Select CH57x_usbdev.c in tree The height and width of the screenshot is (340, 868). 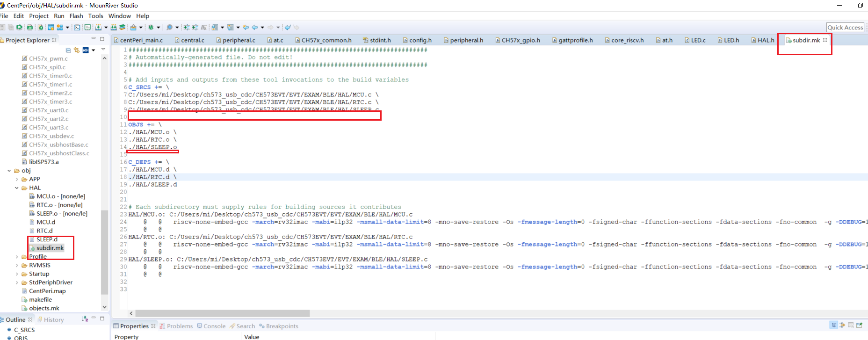(51, 136)
